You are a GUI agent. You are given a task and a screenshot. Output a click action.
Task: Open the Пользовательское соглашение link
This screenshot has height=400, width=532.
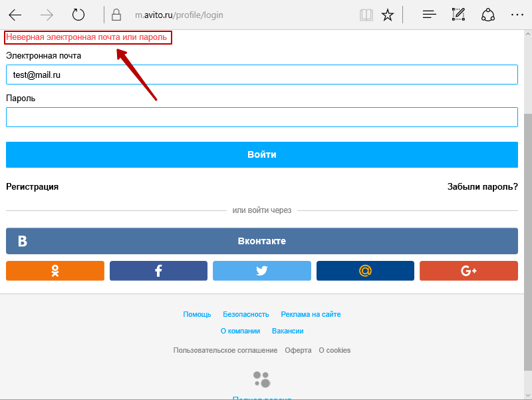pos(225,351)
